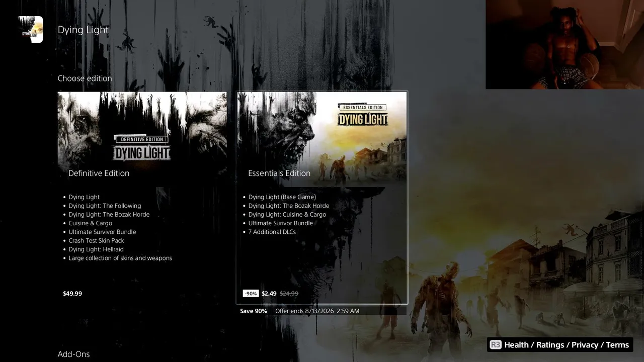Click 'Ultimate Surivor Bundle' in Essentials list
Screen dimensions: 644x362
(280, 223)
